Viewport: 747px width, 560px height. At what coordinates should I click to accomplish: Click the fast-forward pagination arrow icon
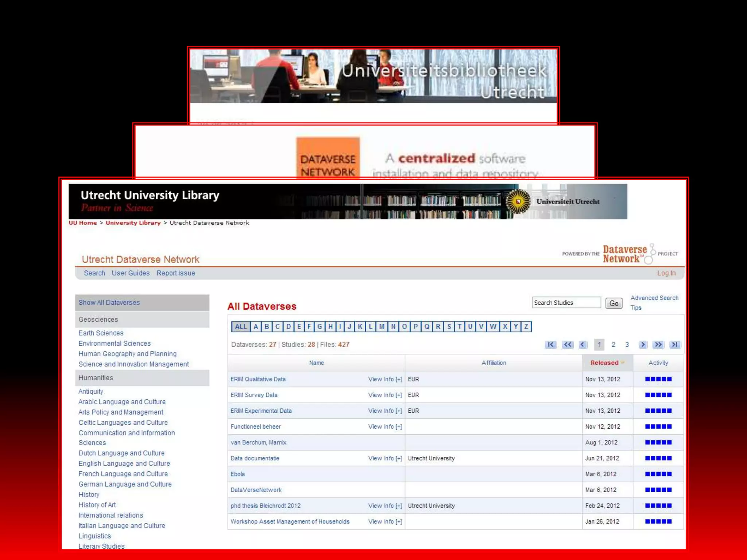(658, 345)
